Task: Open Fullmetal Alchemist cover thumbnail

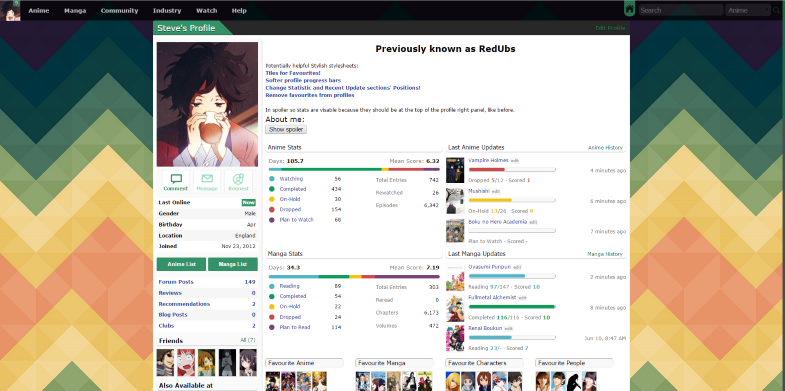Action: 455,307
